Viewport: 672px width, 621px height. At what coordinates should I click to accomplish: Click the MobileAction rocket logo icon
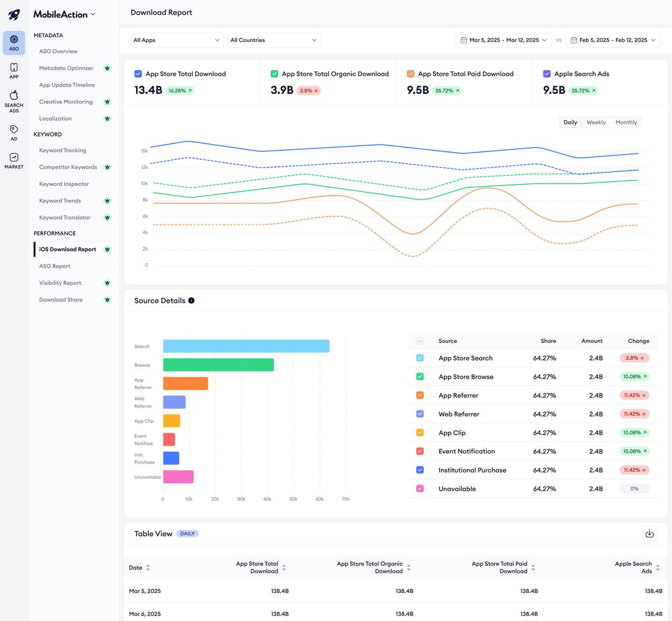[x=14, y=15]
